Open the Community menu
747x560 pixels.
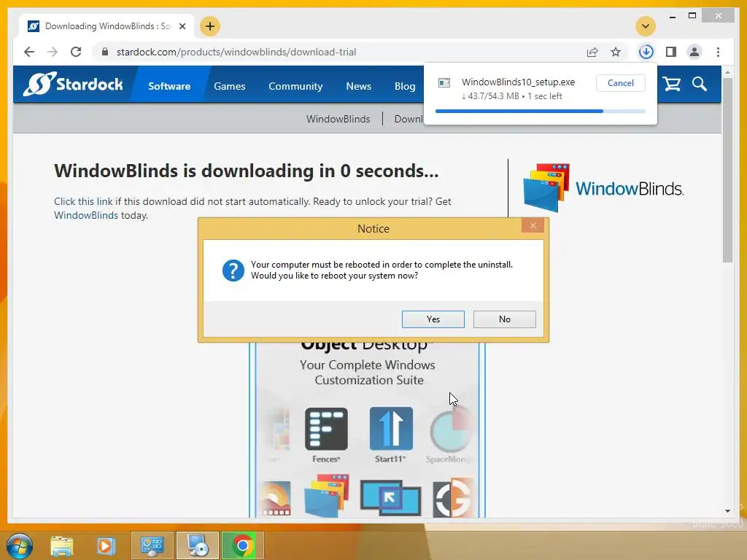tap(295, 86)
